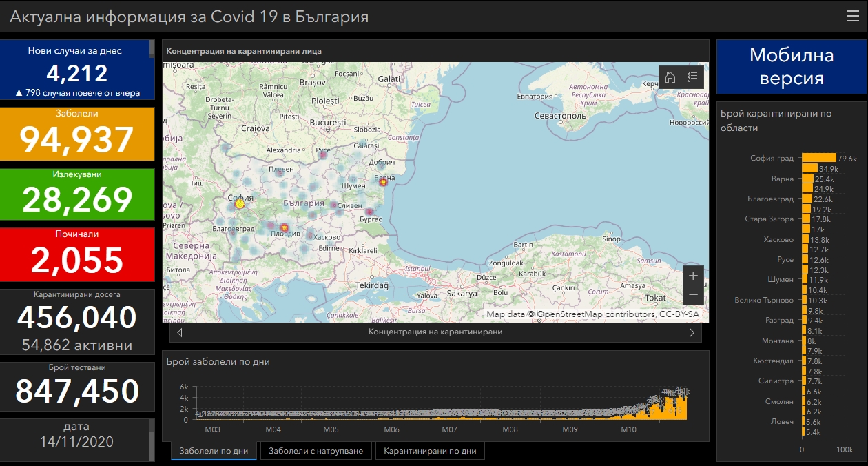The height and width of the screenshot is (466, 868).
Task: Switch to Заболели по дни tab
Action: [214, 452]
